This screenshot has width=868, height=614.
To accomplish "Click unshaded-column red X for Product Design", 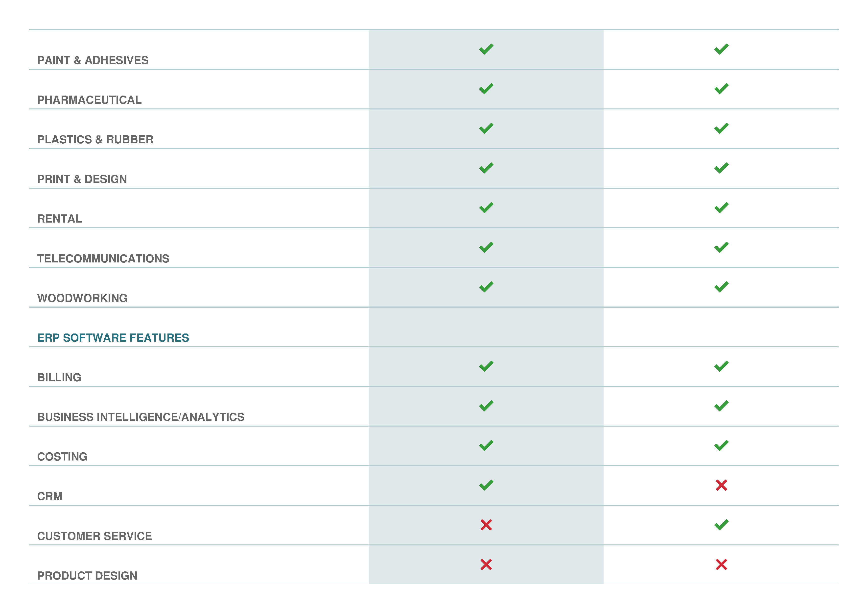I will [721, 564].
